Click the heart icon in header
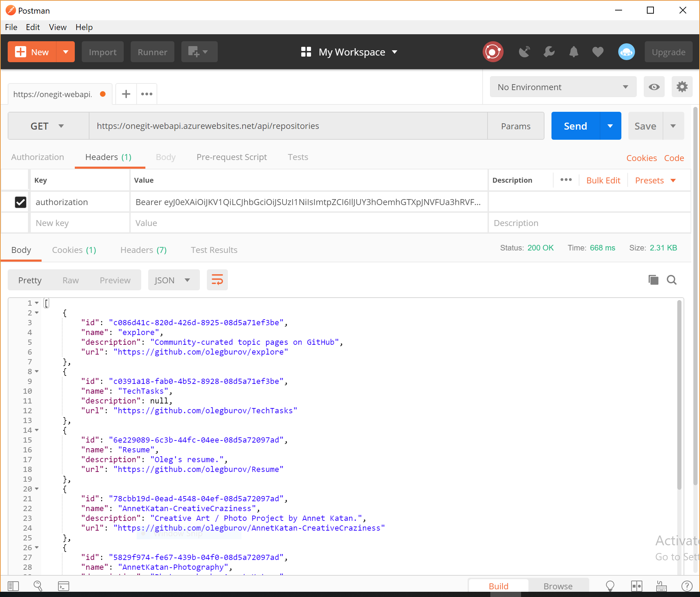This screenshot has width=700, height=597. pyautogui.click(x=598, y=52)
